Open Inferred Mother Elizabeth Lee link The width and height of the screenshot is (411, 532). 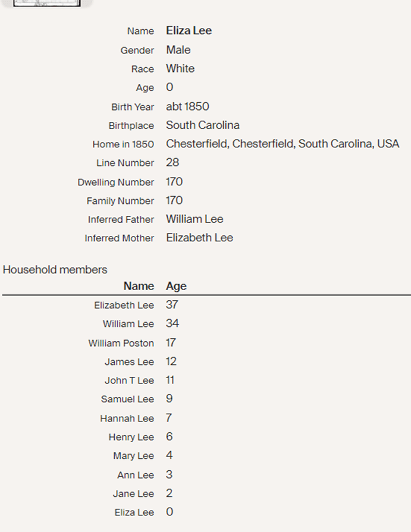coord(199,238)
